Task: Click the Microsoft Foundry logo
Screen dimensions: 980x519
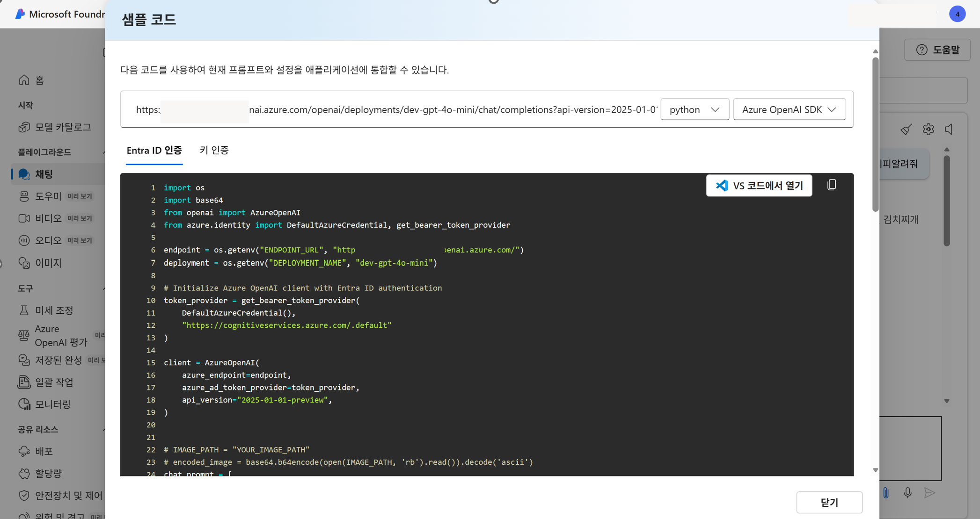Action: click(x=20, y=14)
